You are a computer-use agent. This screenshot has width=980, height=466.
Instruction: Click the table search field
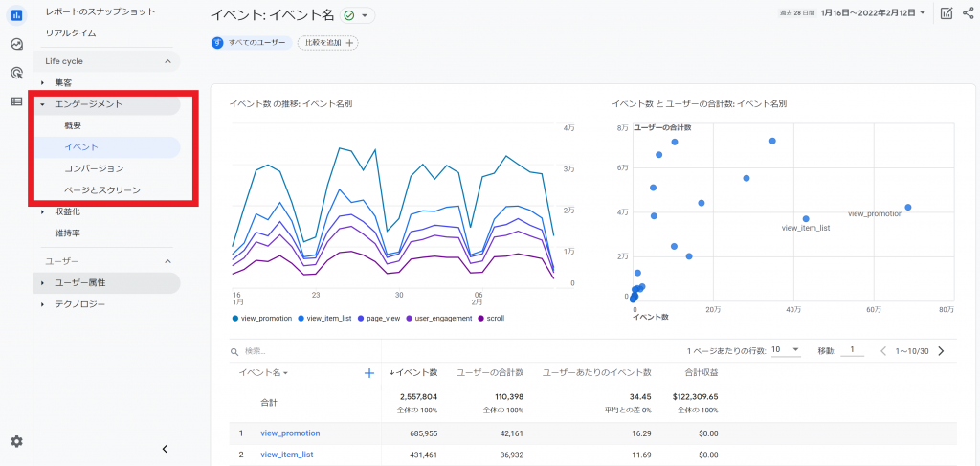(307, 352)
